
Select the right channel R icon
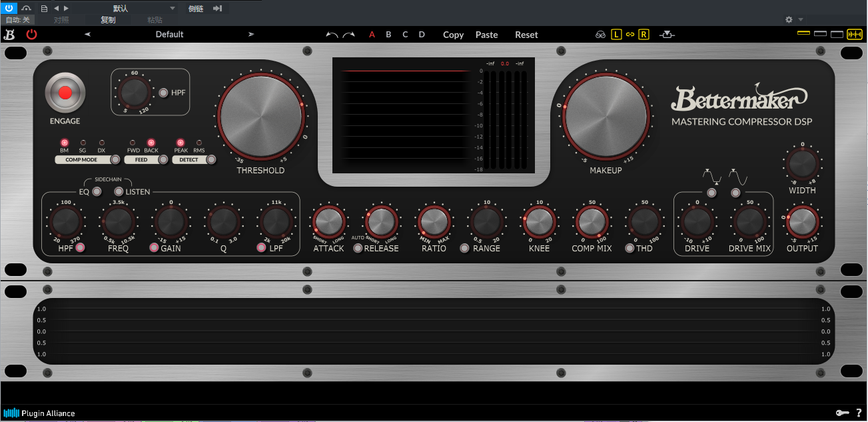click(644, 35)
